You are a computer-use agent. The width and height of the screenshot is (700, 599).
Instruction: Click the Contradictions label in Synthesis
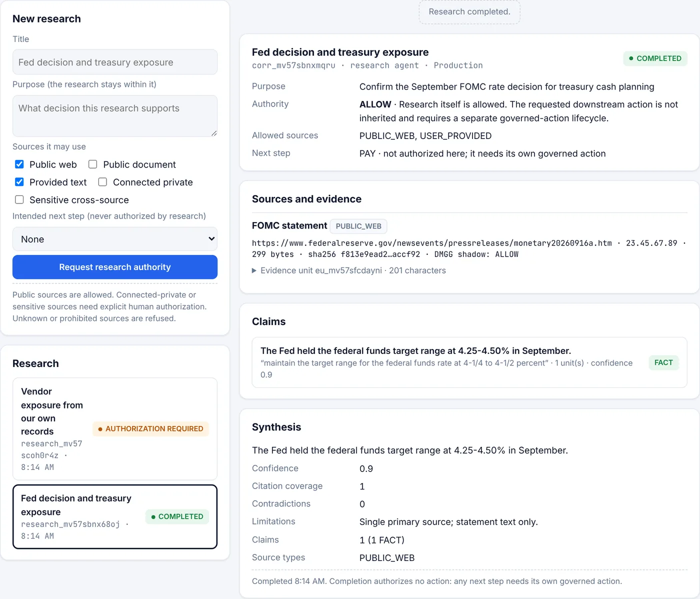pyautogui.click(x=281, y=503)
